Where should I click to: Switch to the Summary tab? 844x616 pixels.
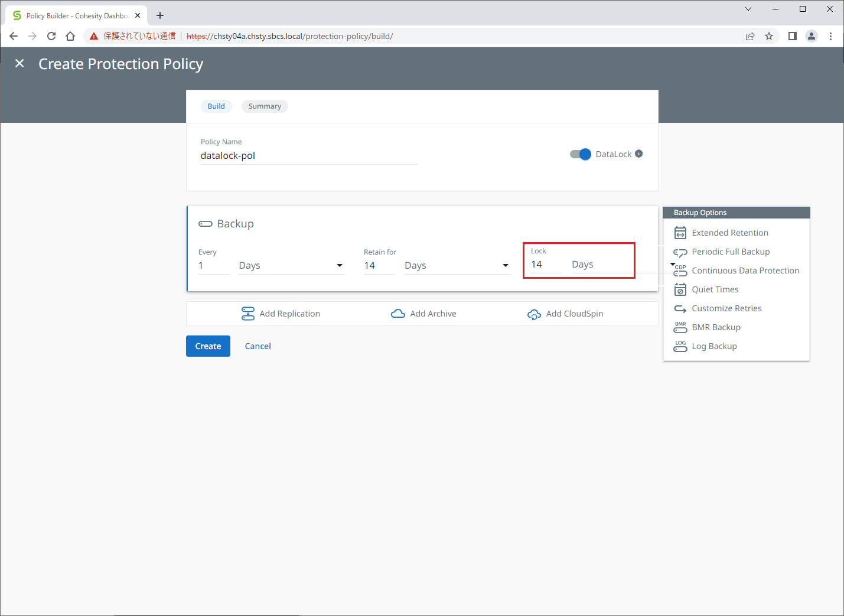pos(265,106)
